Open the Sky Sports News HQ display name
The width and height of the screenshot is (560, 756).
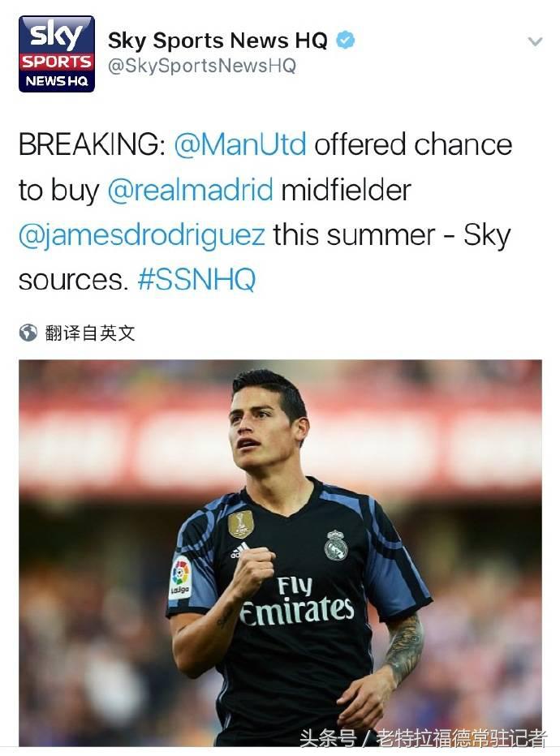tap(218, 41)
